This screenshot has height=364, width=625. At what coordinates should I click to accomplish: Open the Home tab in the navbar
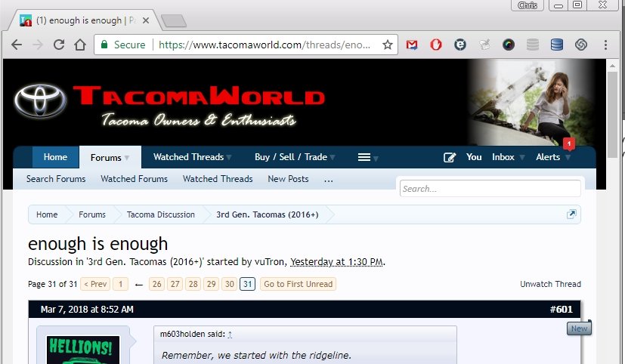[55, 157]
